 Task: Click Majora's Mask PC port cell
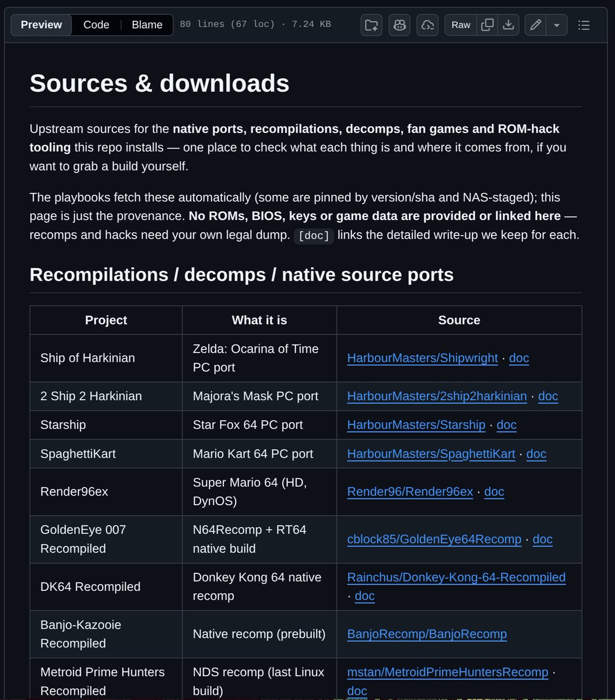(x=259, y=396)
